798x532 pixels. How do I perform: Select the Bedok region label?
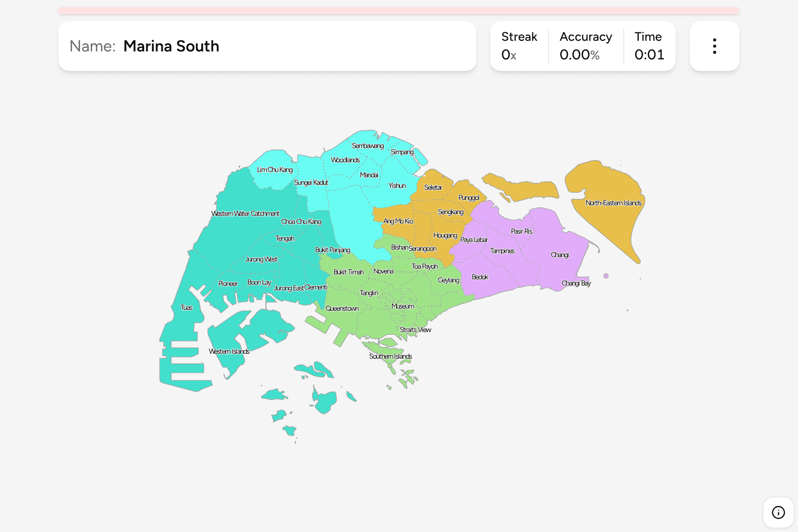(480, 277)
